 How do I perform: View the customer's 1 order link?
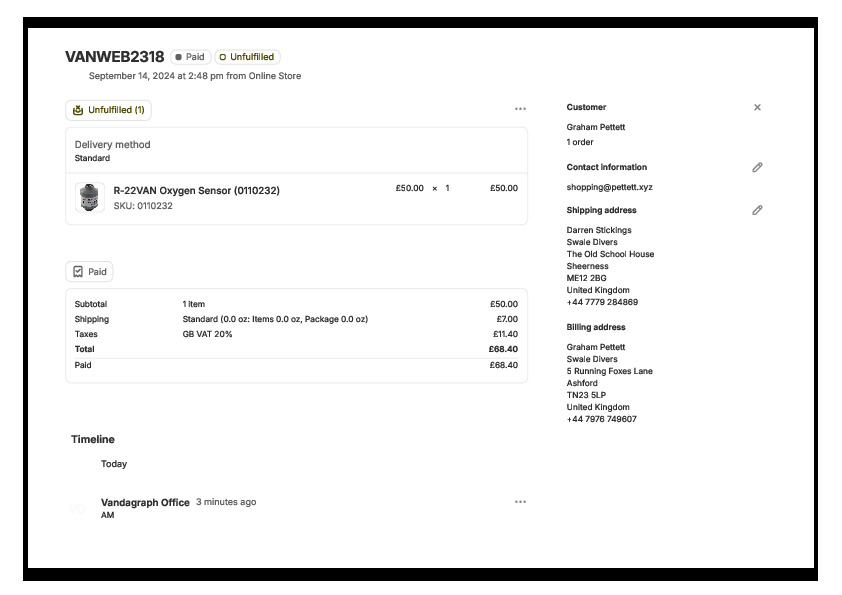coord(580,142)
